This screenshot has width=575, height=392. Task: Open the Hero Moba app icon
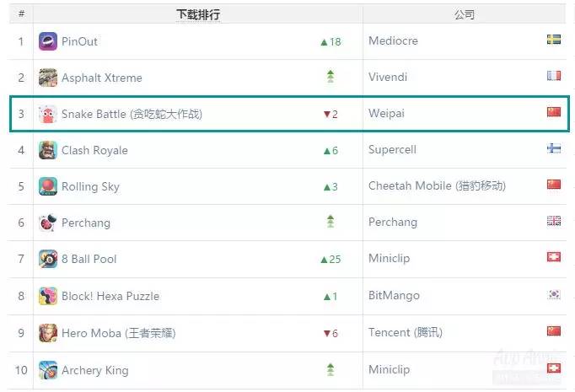tap(48, 332)
